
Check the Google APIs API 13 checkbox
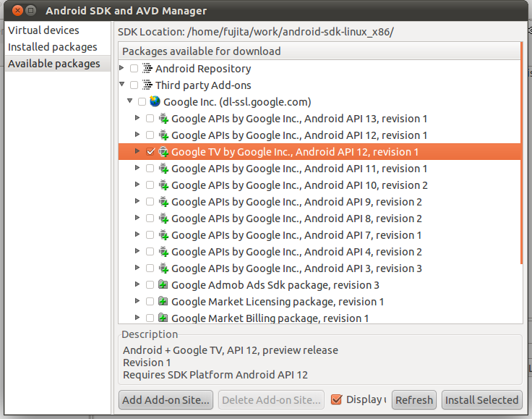(150, 118)
